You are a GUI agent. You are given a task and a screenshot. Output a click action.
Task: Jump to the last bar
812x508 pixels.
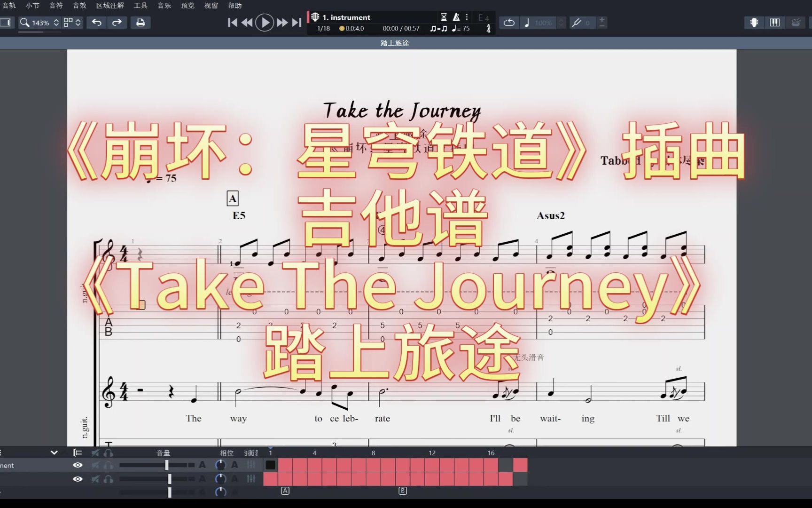[x=297, y=23]
